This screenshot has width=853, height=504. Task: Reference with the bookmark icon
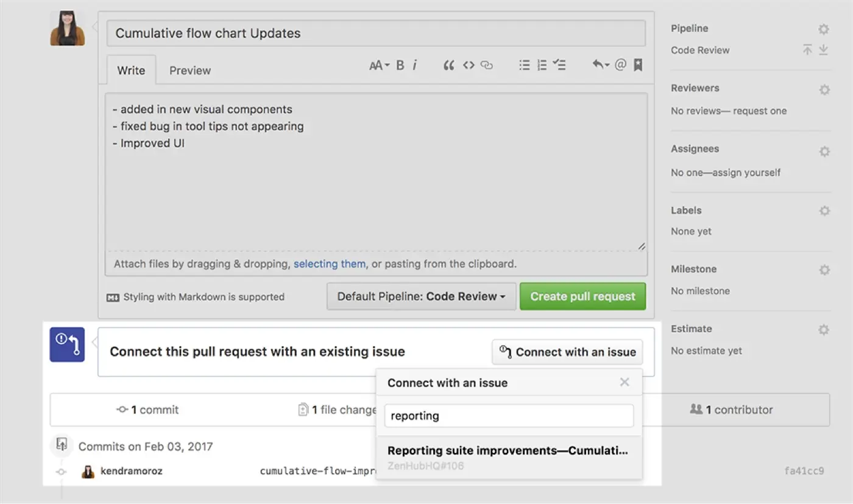[638, 65]
